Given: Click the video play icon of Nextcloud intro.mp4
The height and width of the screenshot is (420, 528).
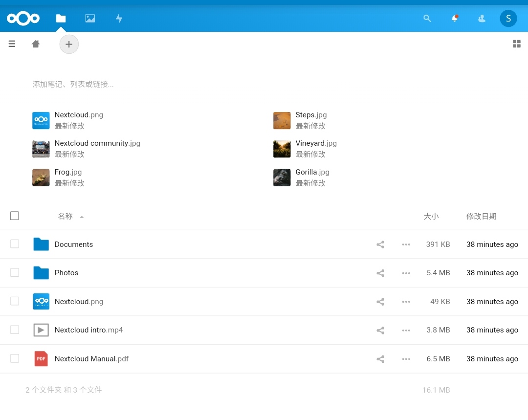Looking at the screenshot, I should pos(41,330).
